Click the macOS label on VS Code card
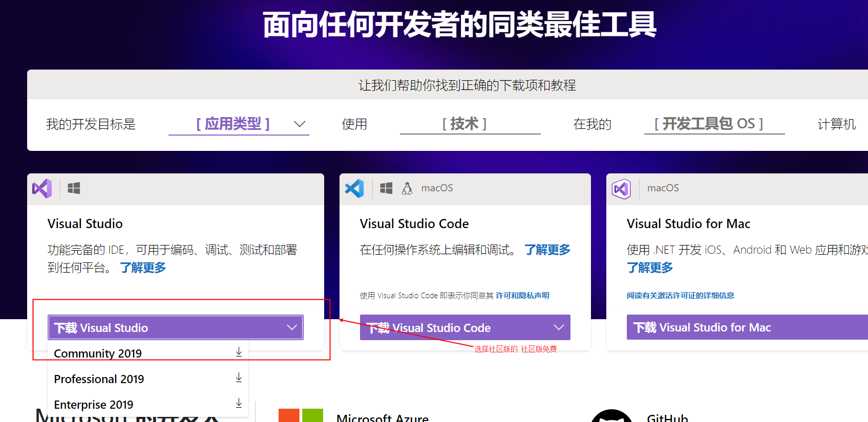This screenshot has height=422, width=868. (437, 188)
